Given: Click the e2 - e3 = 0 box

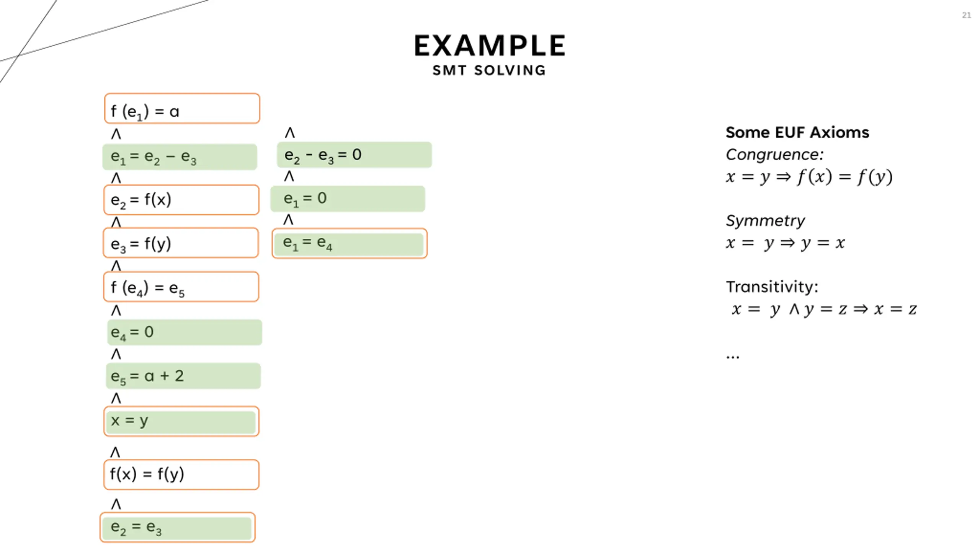Looking at the screenshot, I should [354, 155].
